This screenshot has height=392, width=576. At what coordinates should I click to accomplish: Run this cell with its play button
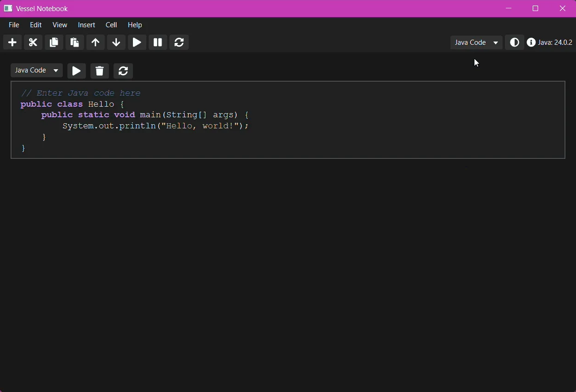point(77,71)
